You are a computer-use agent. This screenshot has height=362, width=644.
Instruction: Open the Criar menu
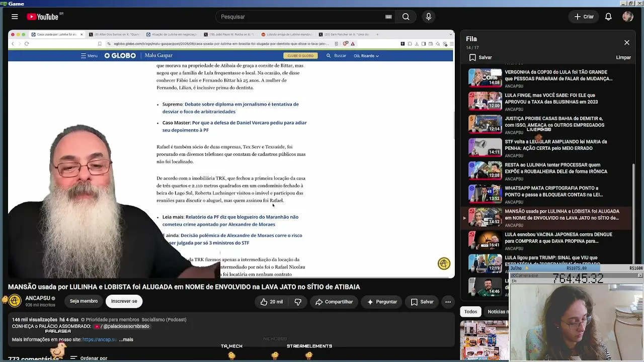click(584, 17)
